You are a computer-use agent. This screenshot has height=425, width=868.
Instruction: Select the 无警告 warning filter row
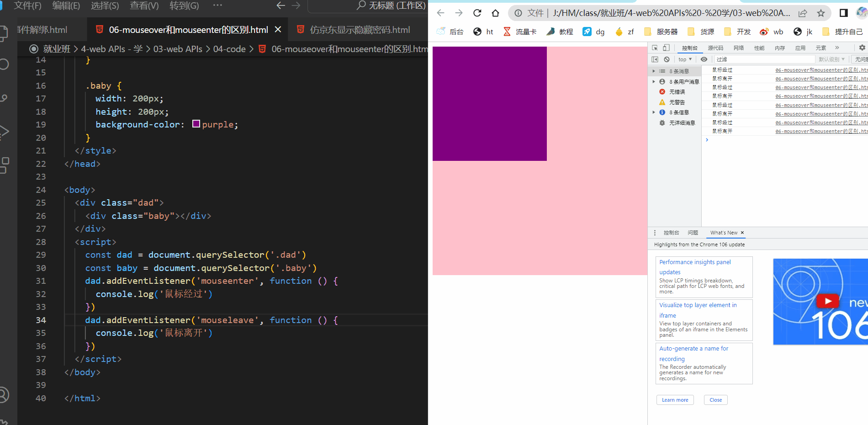click(x=675, y=102)
